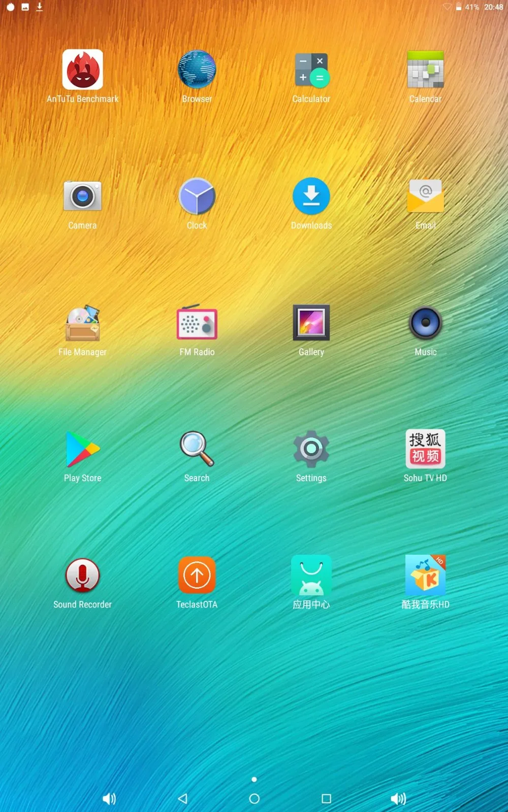508x812 pixels.
Task: Open the Clock app
Action: [x=197, y=196]
